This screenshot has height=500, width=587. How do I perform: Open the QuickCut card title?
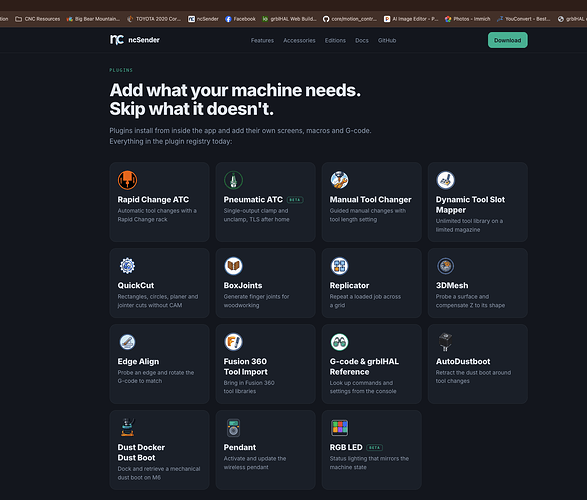pyautogui.click(x=136, y=285)
